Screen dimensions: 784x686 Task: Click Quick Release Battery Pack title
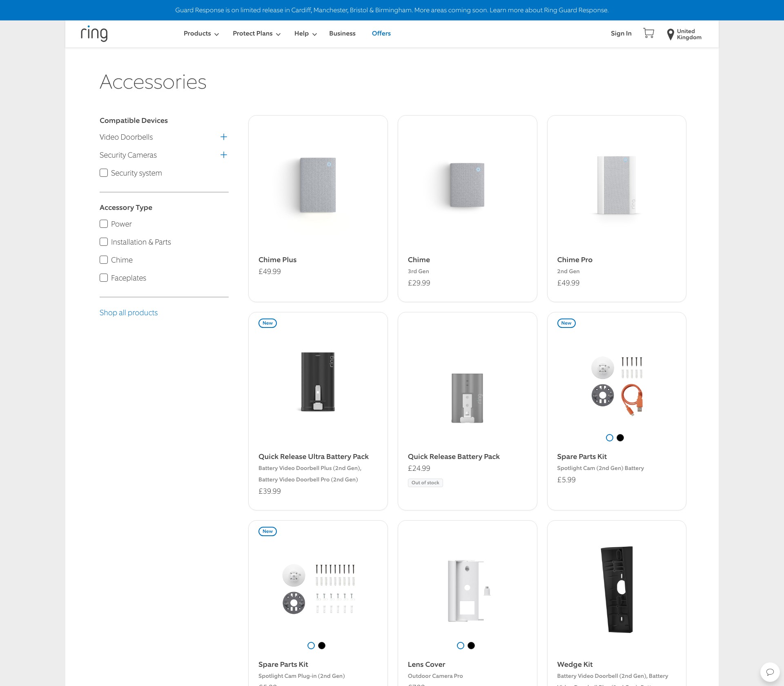(454, 457)
